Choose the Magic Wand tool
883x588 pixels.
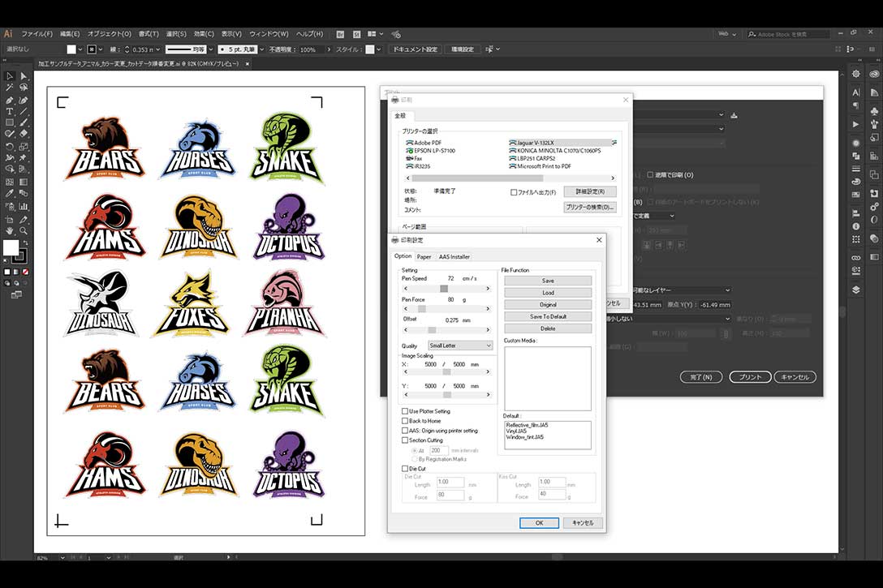[10, 88]
